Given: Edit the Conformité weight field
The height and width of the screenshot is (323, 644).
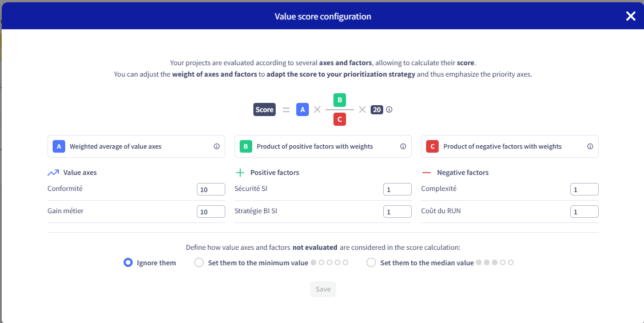Looking at the screenshot, I should click(210, 189).
